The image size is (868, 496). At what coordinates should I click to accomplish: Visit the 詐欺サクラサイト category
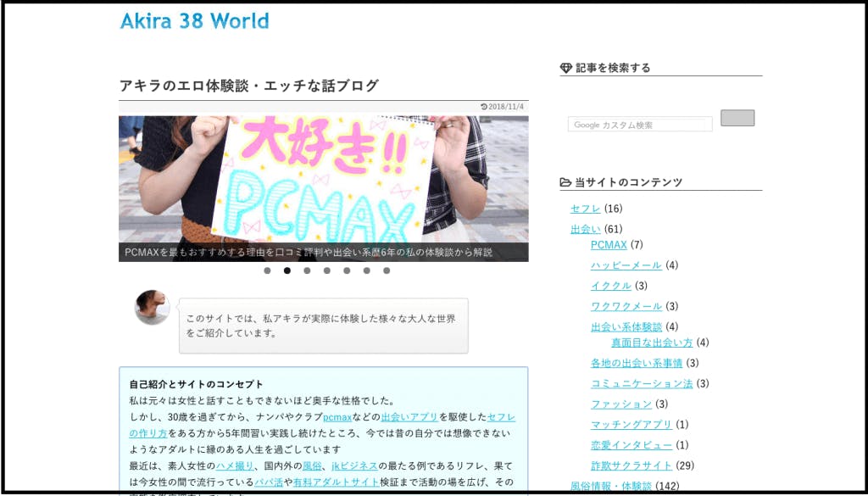[x=632, y=465]
